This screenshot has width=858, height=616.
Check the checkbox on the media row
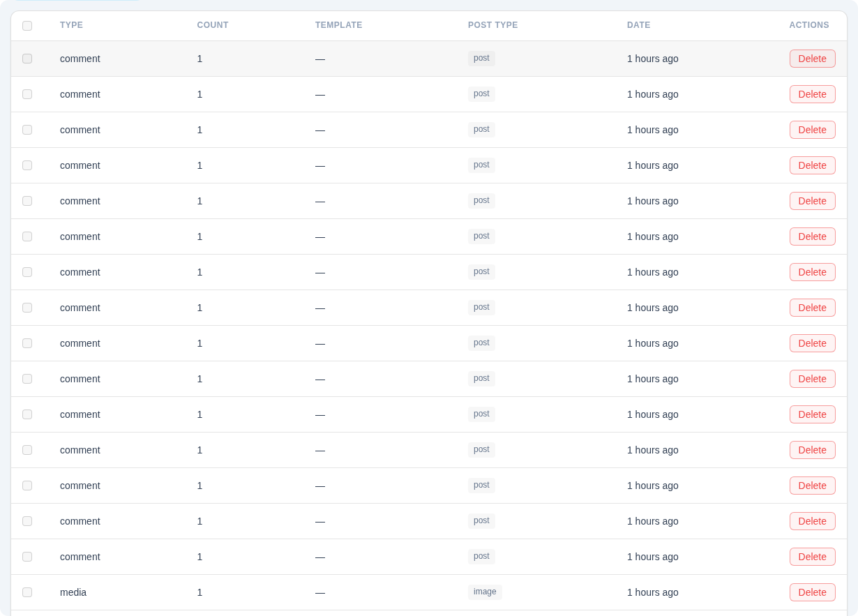pos(27,592)
